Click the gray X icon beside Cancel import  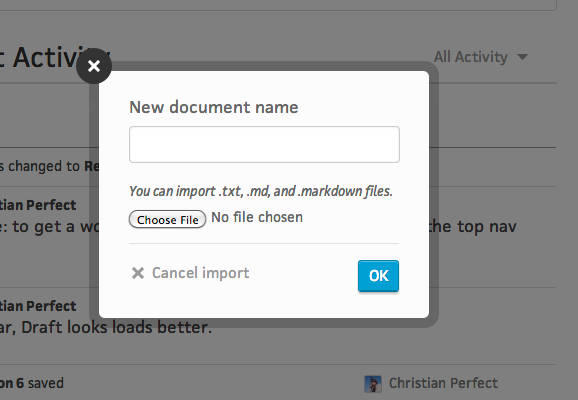click(138, 273)
